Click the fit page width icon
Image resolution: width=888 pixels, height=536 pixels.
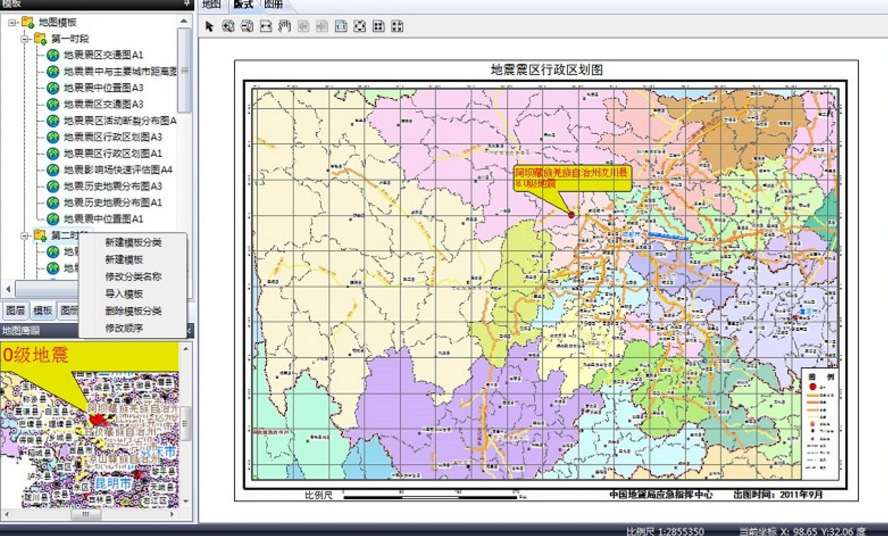[x=265, y=26]
